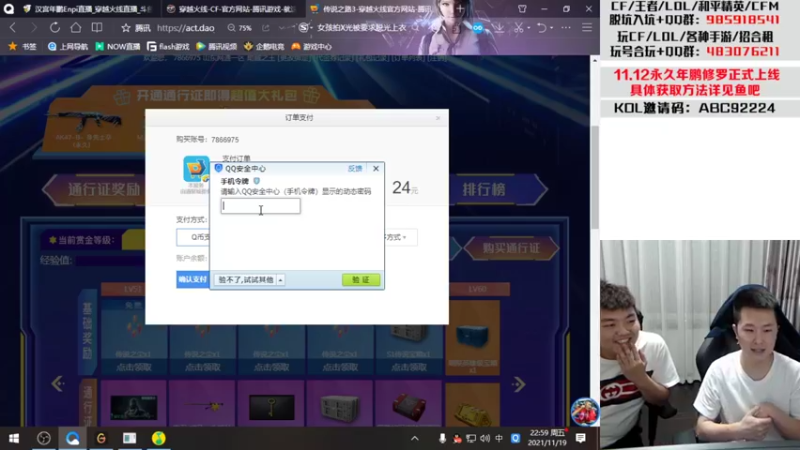Open the 书签 bookmarks star
The image size is (800, 450).
point(22,46)
